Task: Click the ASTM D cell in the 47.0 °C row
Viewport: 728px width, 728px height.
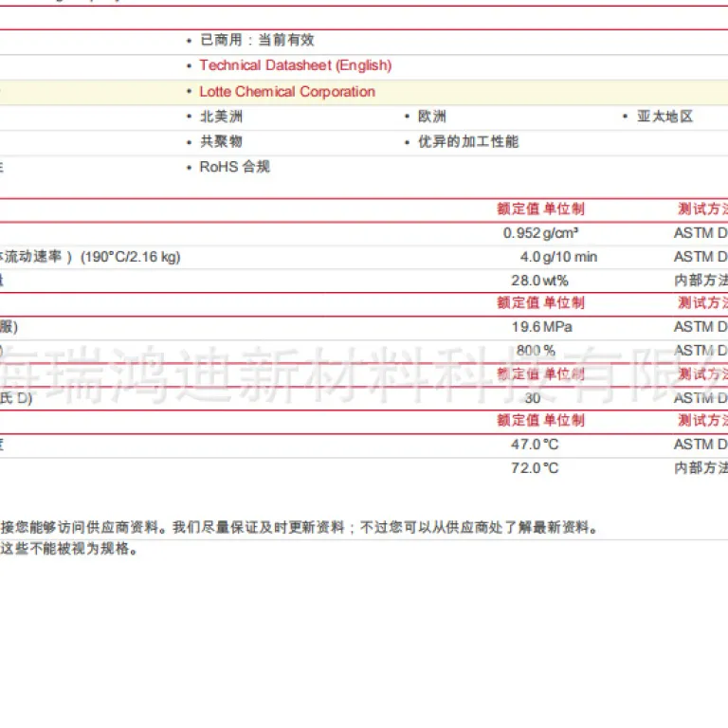Action: (701, 445)
